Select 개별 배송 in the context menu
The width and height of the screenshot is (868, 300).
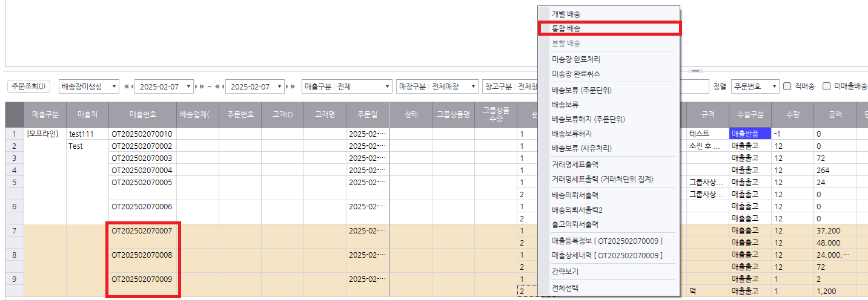click(x=609, y=14)
